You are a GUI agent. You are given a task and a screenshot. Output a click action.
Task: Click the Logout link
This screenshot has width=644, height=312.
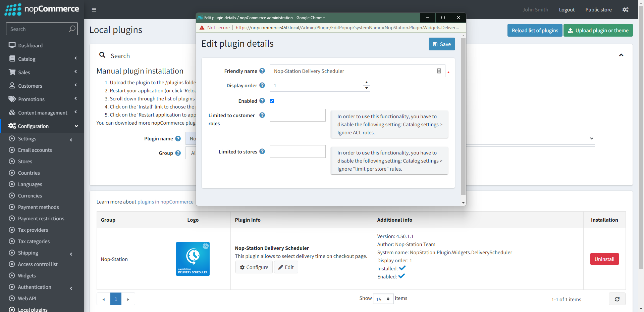567,10
